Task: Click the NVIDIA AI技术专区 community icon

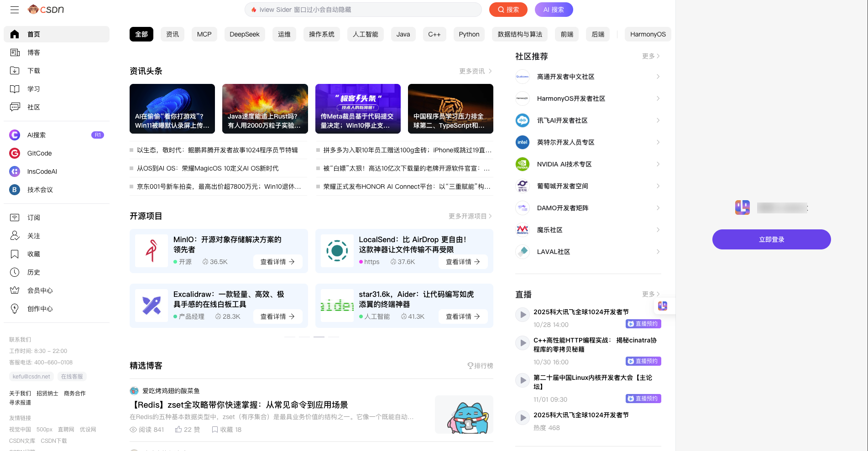Action: (x=522, y=164)
